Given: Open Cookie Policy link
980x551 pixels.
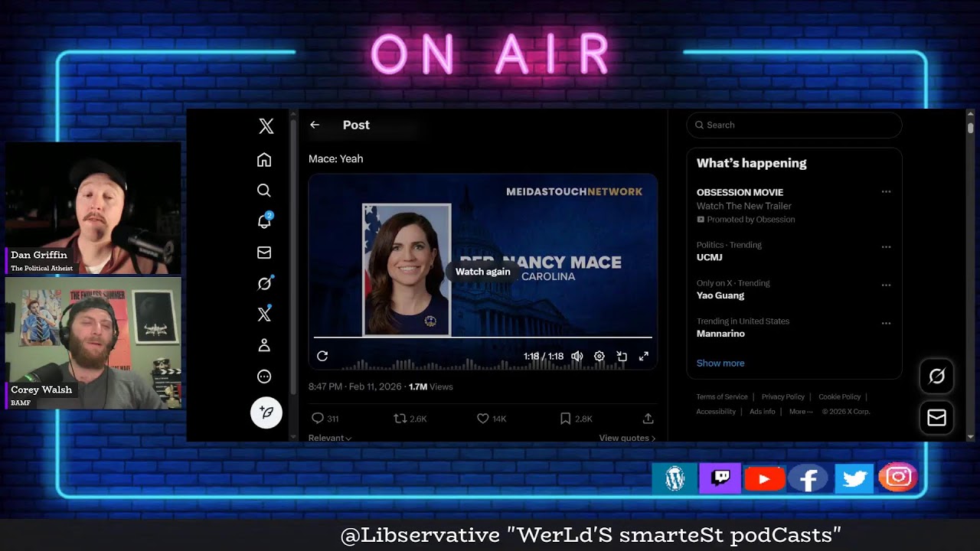Looking at the screenshot, I should coord(840,396).
